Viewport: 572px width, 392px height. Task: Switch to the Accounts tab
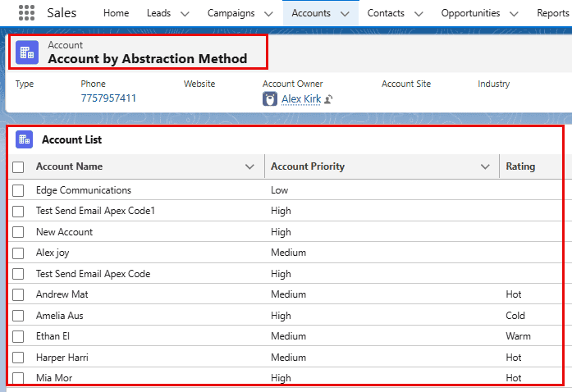coord(311,13)
